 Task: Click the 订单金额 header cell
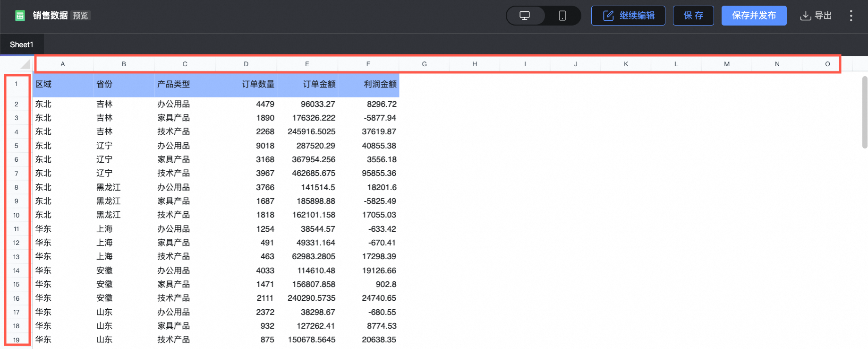[307, 84]
